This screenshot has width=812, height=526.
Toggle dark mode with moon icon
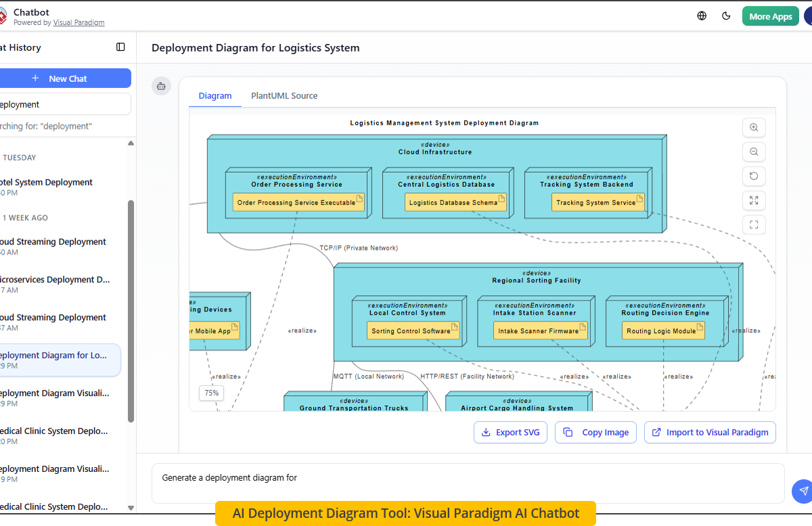[x=726, y=15]
